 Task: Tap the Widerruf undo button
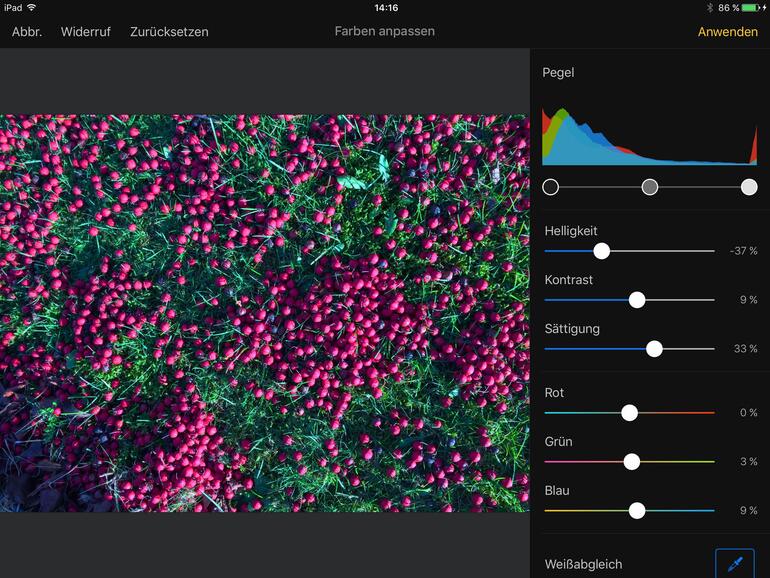[x=85, y=32]
